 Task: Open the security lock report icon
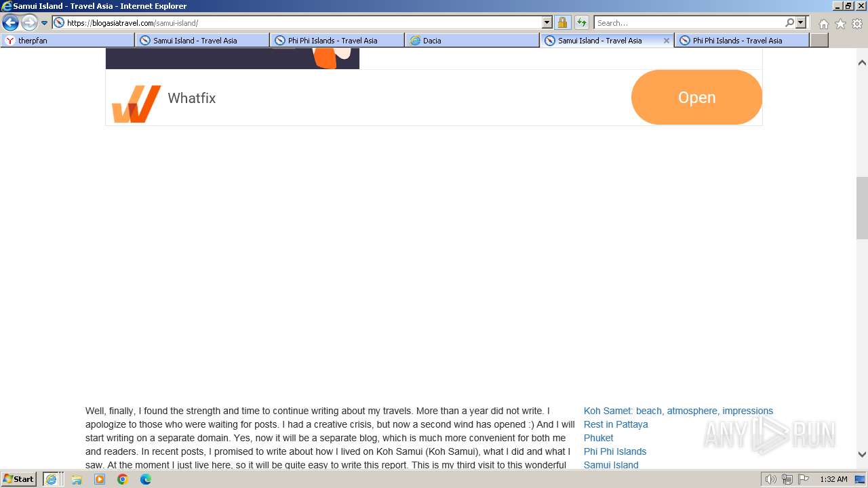pos(562,22)
